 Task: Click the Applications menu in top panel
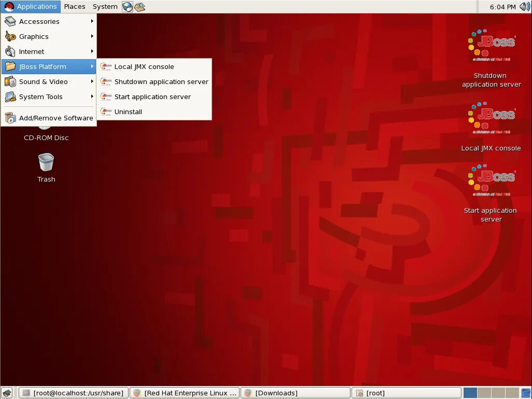[x=31, y=6]
